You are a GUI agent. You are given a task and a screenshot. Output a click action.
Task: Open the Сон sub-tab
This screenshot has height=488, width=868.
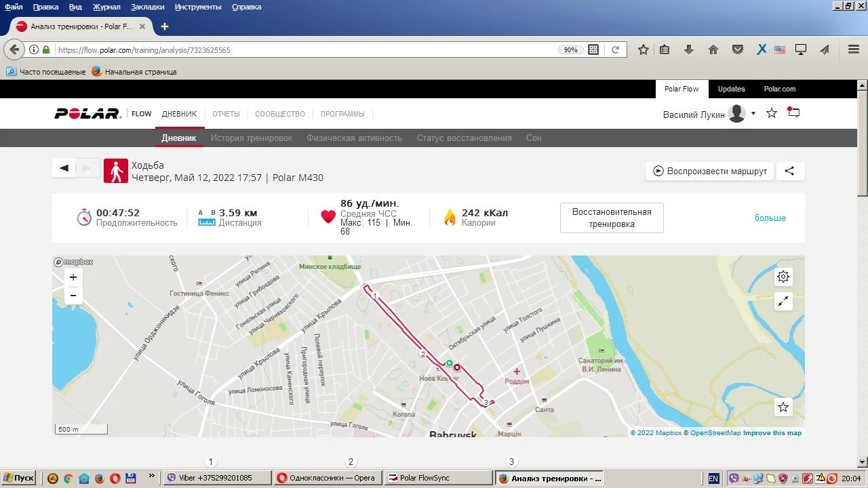(x=534, y=138)
